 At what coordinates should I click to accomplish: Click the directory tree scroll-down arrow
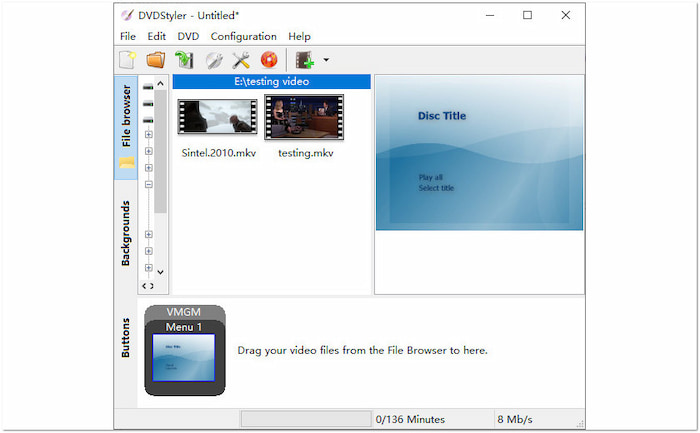click(x=161, y=272)
